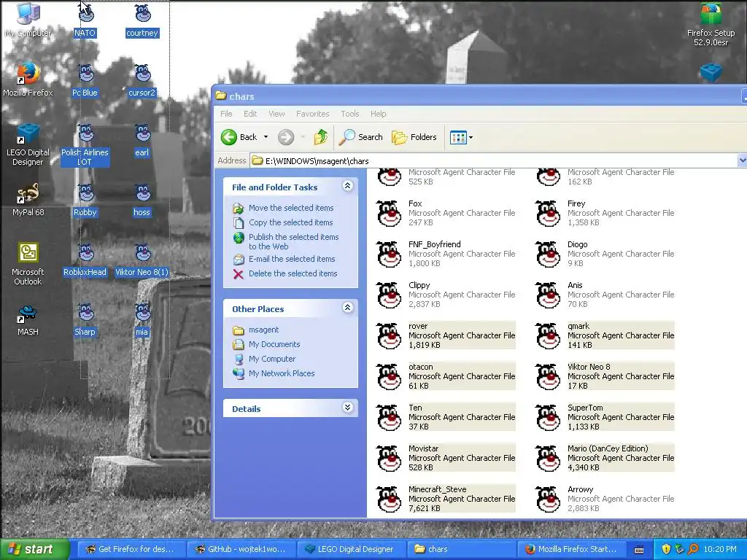Select the MyPal 68 desktop shortcut
This screenshot has height=560, width=747.
point(28,193)
